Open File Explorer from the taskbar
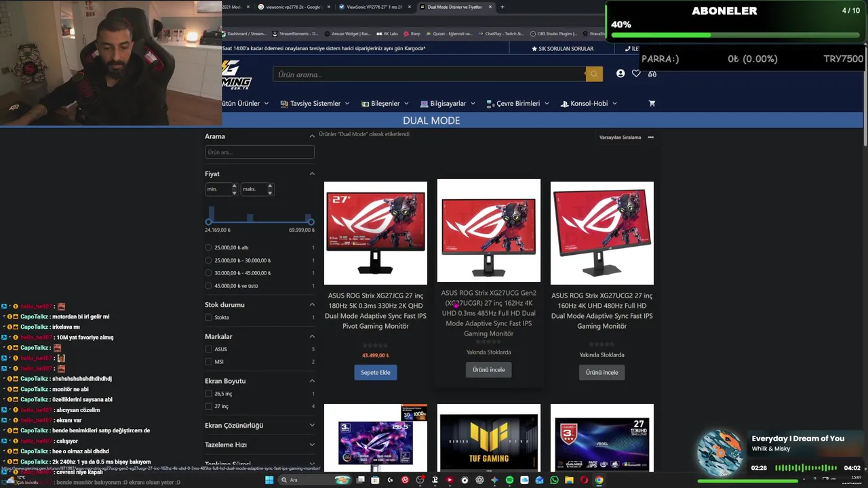The image size is (868, 488). coord(569,480)
